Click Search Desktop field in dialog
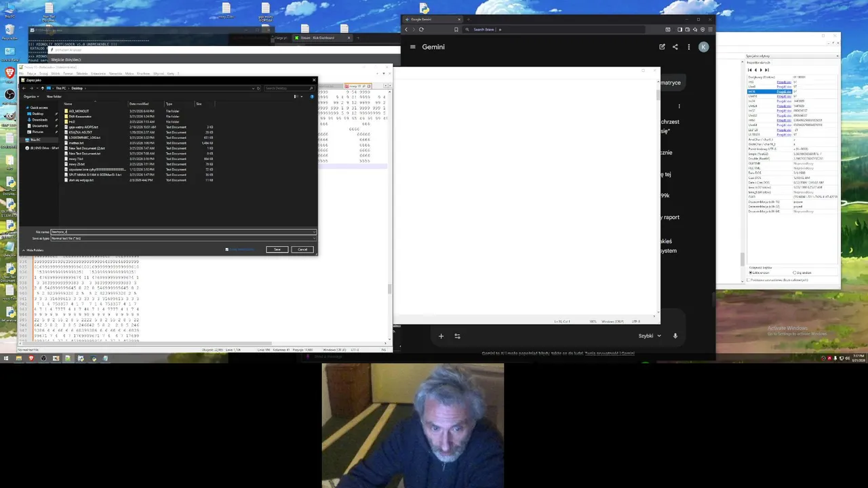Screen dimensions: 868x488 click(x=289, y=88)
